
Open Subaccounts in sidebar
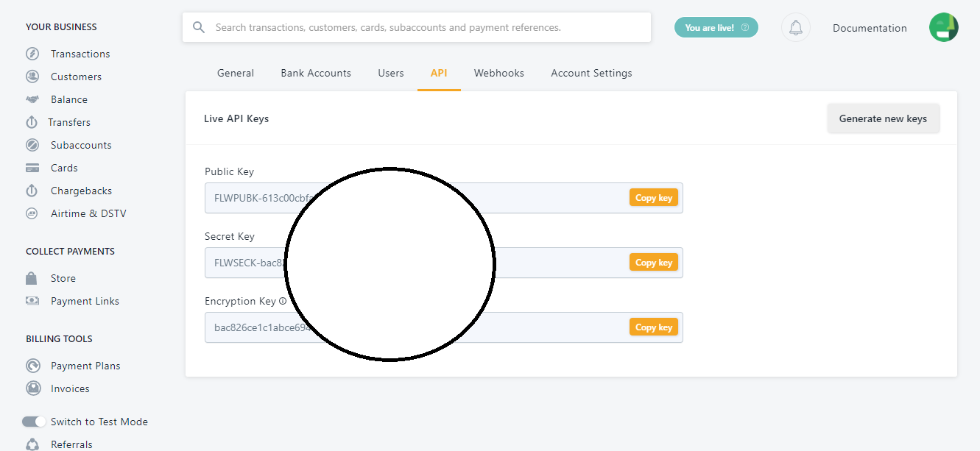coord(81,145)
